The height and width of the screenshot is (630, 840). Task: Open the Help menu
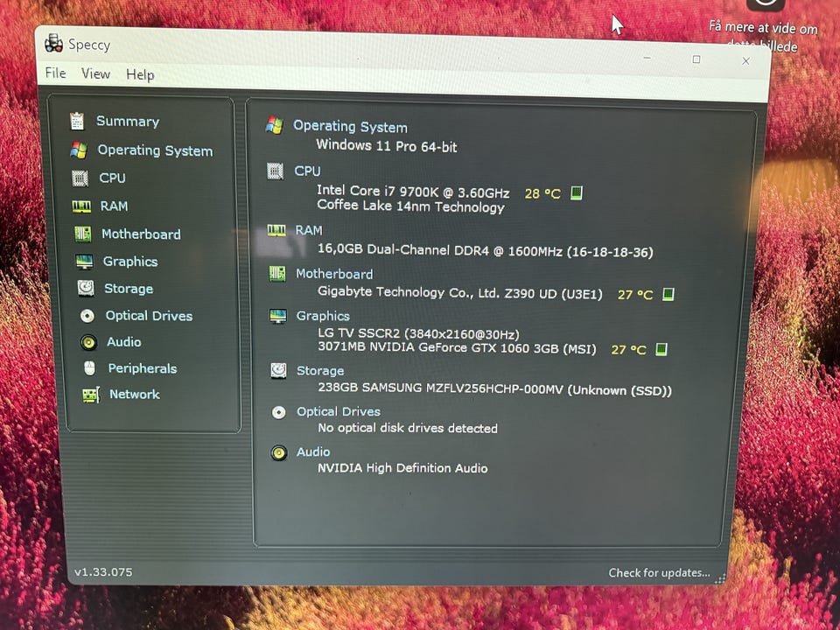[x=140, y=74]
